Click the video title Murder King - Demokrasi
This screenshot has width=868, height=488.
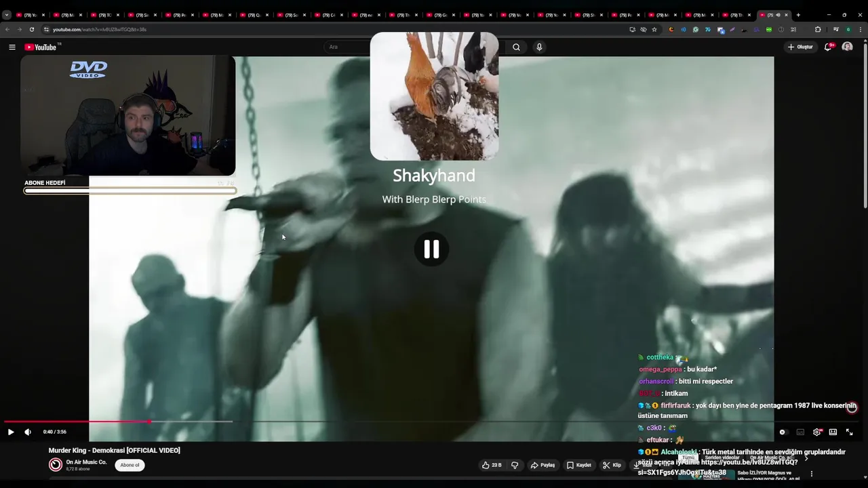(x=114, y=450)
